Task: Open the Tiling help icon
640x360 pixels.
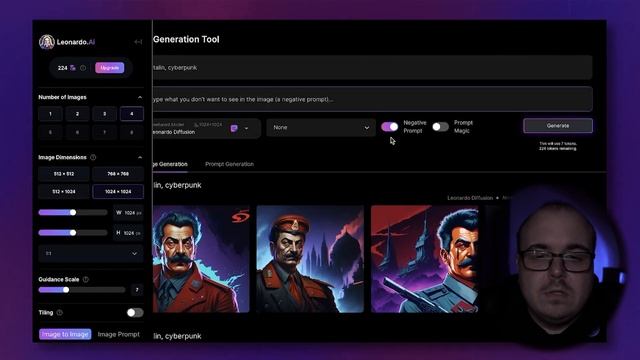Action: pos(60,313)
